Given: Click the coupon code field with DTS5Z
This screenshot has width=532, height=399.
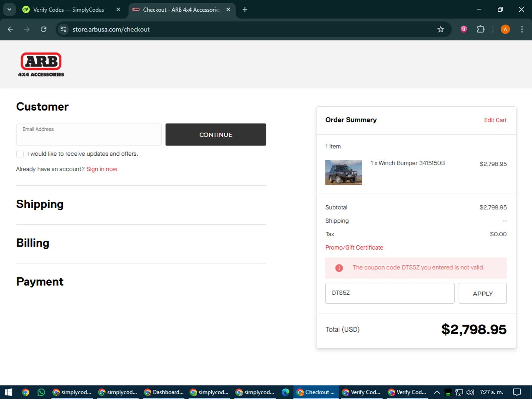Looking at the screenshot, I should click(x=390, y=293).
